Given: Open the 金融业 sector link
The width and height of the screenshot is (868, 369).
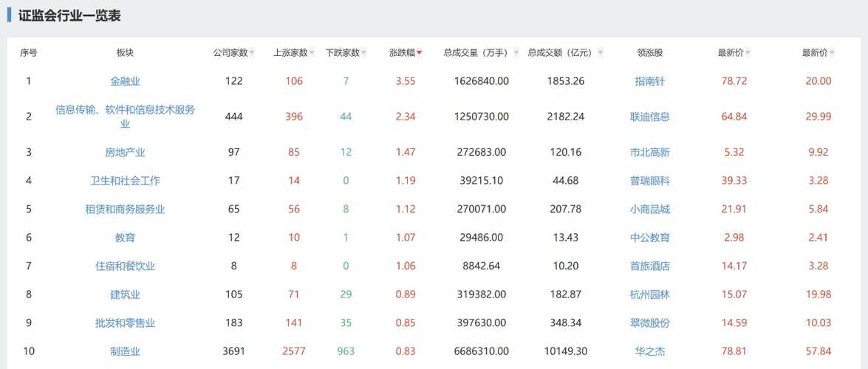Looking at the screenshot, I should pos(125,81).
